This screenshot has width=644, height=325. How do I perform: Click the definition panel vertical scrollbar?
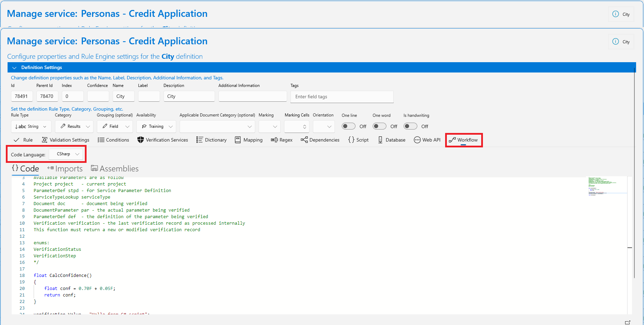click(x=634, y=173)
